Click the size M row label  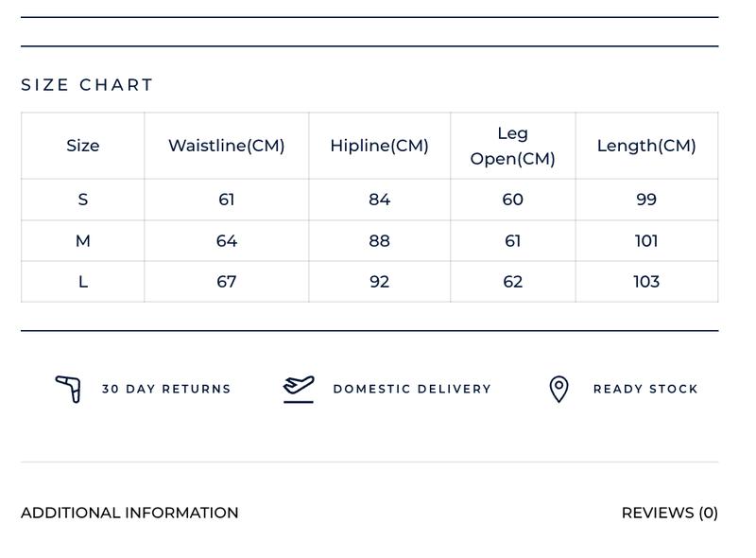[83, 241]
